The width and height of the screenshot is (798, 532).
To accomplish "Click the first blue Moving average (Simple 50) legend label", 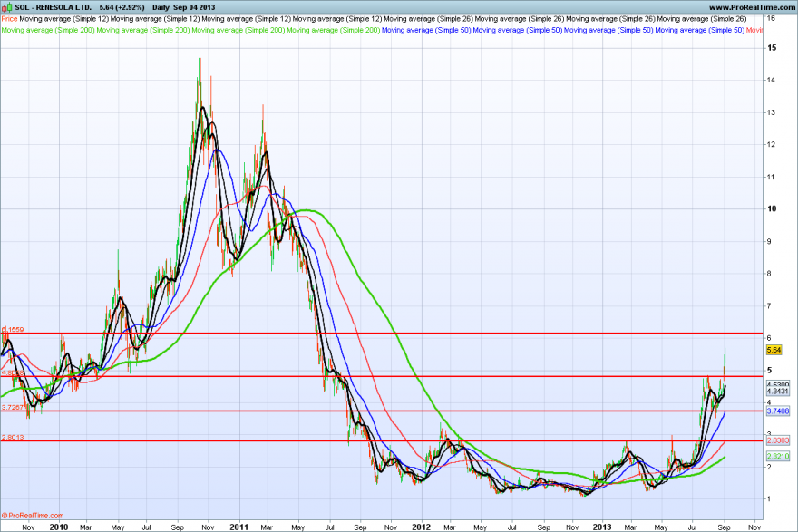I will 426,30.
